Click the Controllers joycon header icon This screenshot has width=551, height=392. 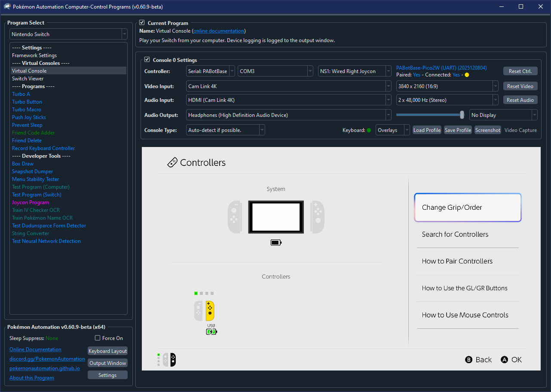point(172,163)
